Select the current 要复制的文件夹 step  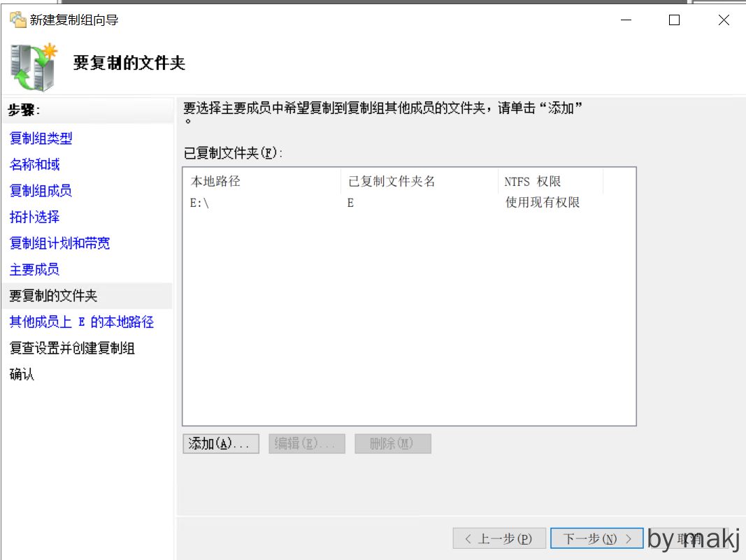(x=53, y=296)
